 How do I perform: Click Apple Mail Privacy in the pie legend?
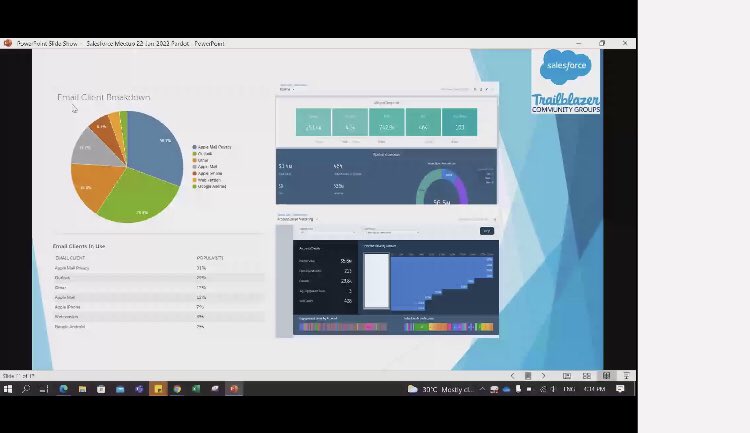[212, 147]
